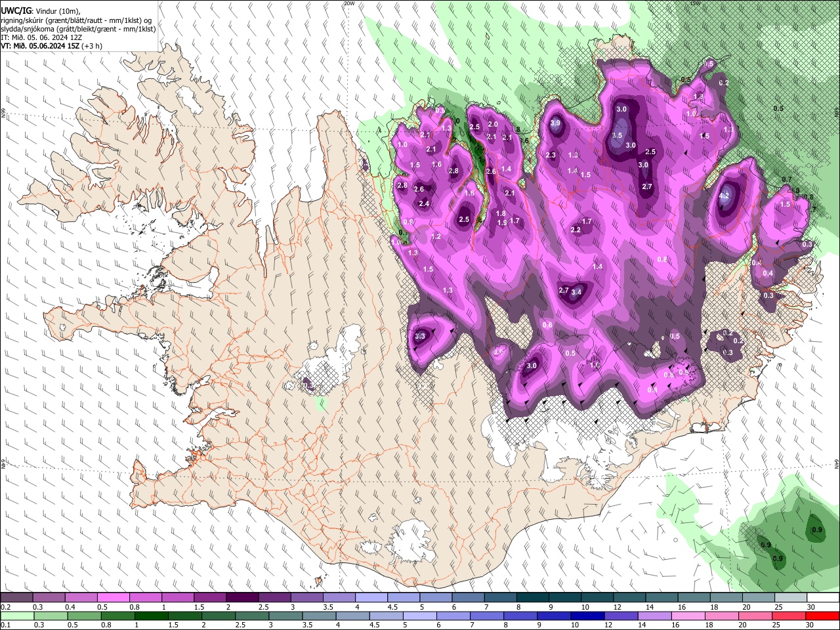Click the pale lavender swatch above label 4
This screenshot has width=840, height=630.
click(x=371, y=597)
